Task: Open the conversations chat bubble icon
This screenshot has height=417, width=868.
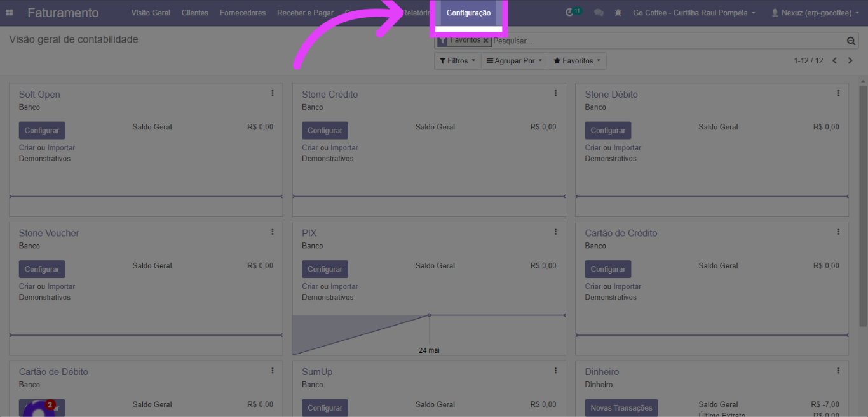Action: (x=599, y=13)
